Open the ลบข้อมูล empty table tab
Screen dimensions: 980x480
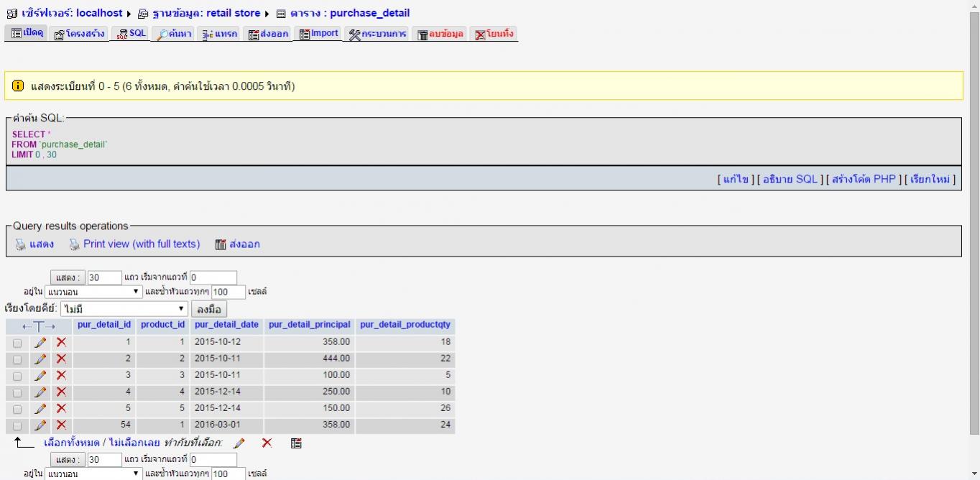pyautogui.click(x=440, y=34)
